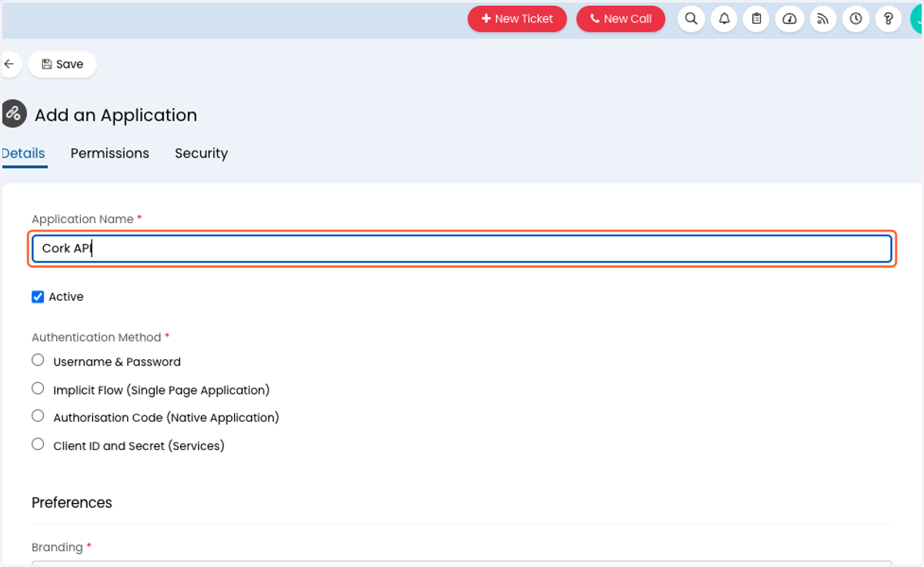The width and height of the screenshot is (924, 567).
Task: Open the feed RSS icon
Action: (x=823, y=19)
